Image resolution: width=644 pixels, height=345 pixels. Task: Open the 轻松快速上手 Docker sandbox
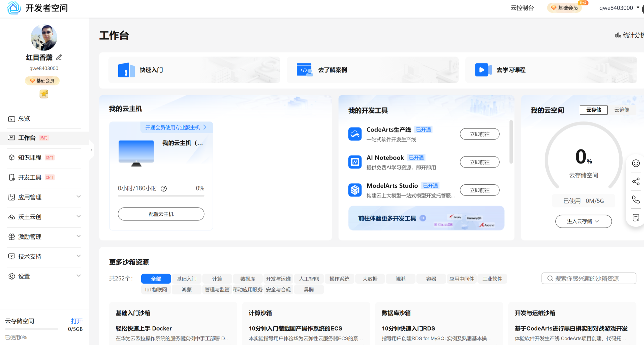tap(144, 328)
